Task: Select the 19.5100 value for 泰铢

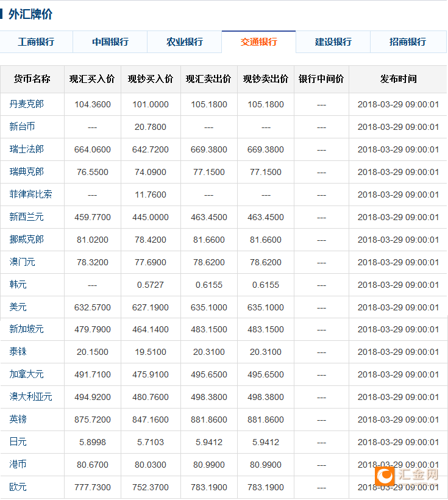Action: pos(151,352)
